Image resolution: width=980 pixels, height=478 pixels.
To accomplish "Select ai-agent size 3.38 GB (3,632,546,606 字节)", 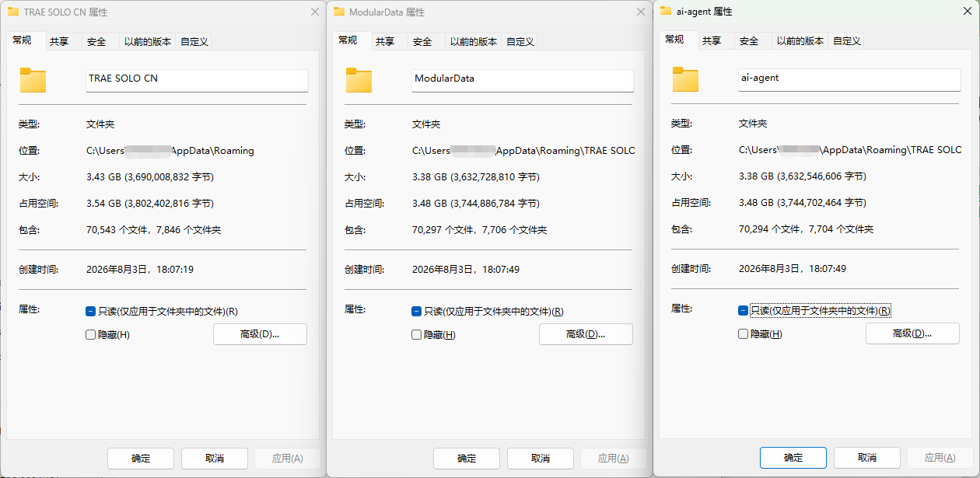I will click(803, 176).
